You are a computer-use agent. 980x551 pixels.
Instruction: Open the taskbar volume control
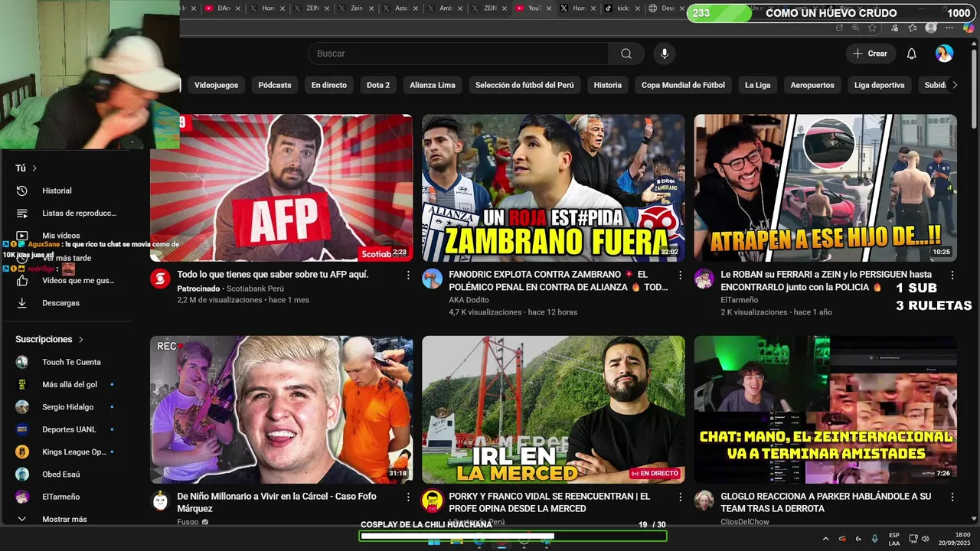[925, 539]
